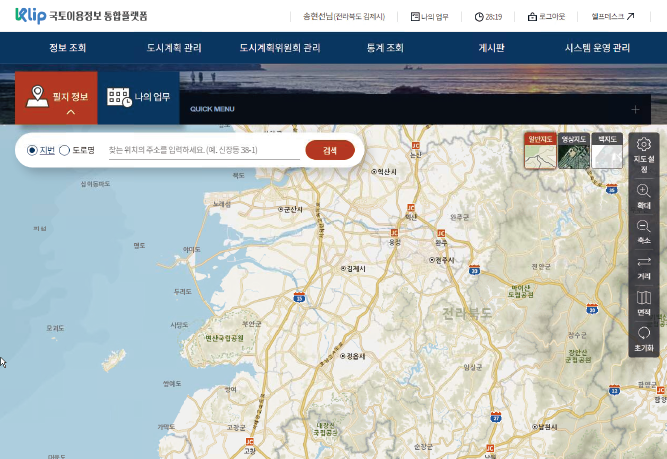Click the red 검색 search button
Viewport: 667px width, 459px height.
pyautogui.click(x=329, y=150)
